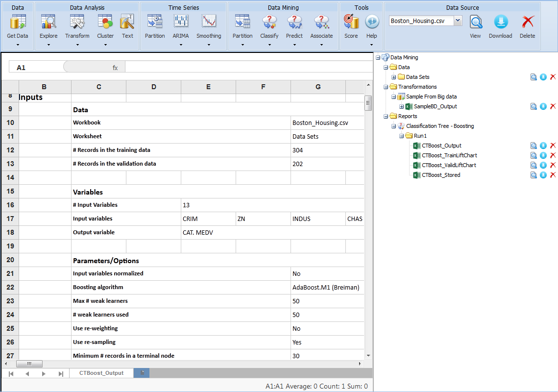
Task: Open the Boston_Housing.csv data source dropdown
Action: (458, 21)
